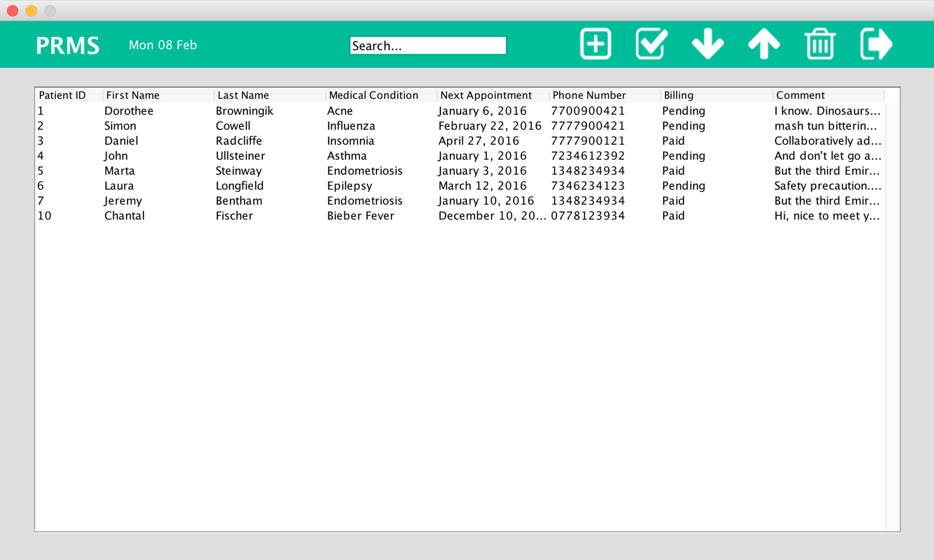
Task: Click the trash delete icon
Action: 820,44
